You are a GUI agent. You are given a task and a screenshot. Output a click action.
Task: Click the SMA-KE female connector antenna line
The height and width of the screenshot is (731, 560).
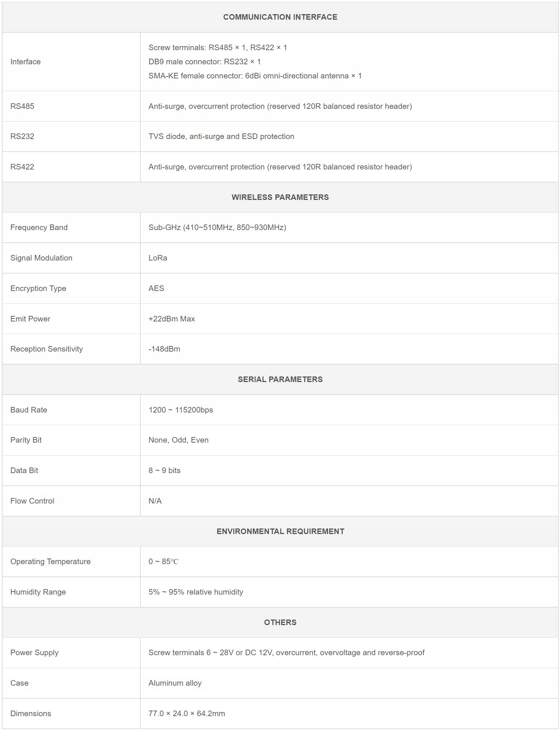255,76
